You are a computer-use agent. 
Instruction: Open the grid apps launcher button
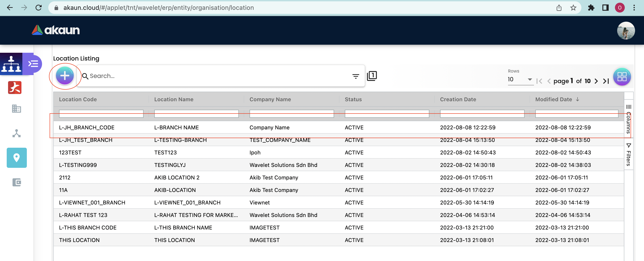click(622, 77)
